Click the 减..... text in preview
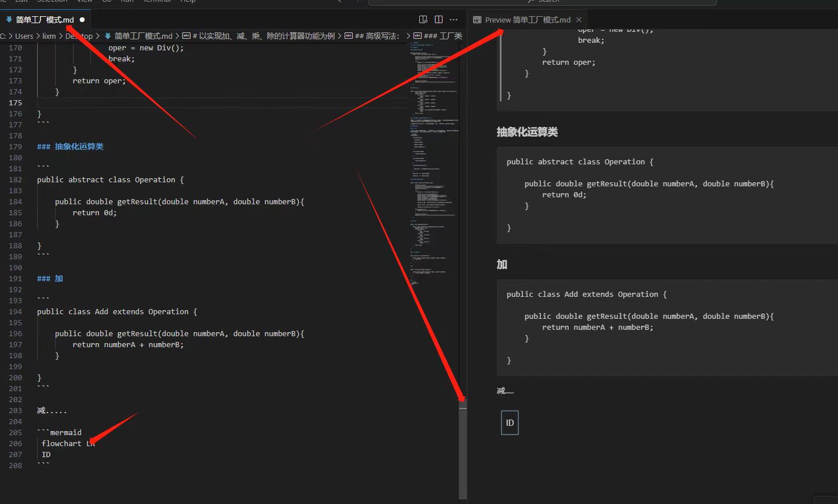Image resolution: width=838 pixels, height=504 pixels. point(505,391)
